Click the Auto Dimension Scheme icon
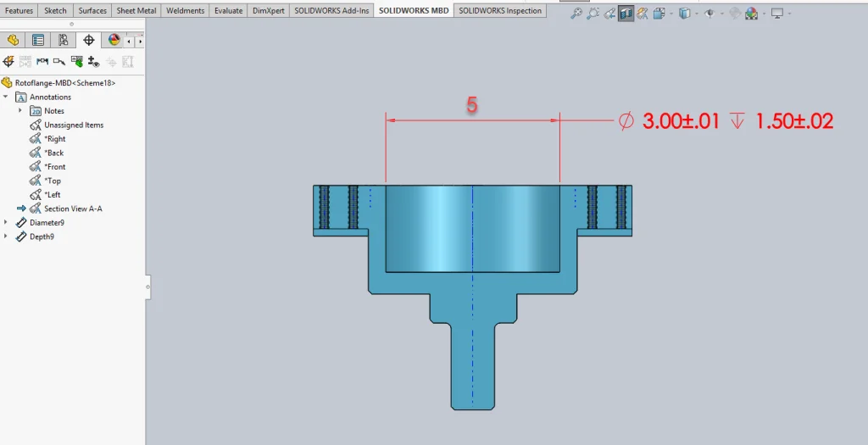Screen dimensions: 868x445 tap(8, 61)
